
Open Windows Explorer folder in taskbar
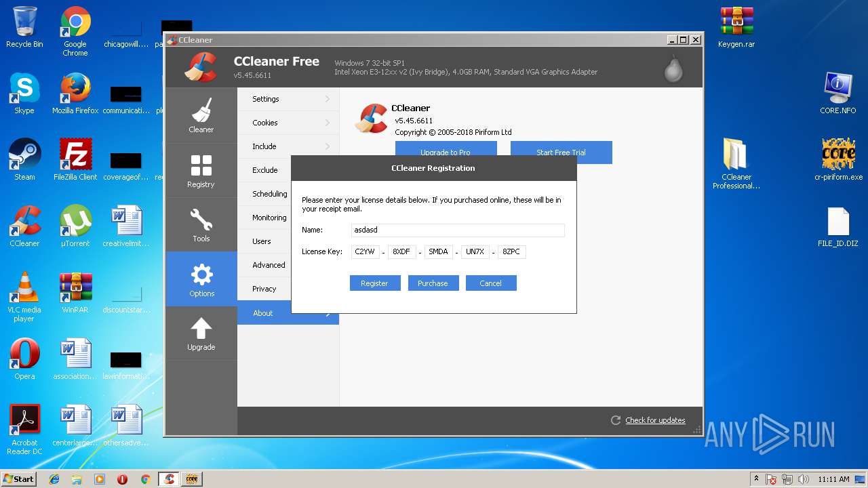point(77,479)
